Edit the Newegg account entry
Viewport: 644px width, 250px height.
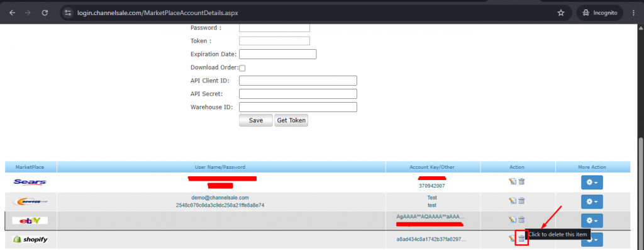click(512, 201)
